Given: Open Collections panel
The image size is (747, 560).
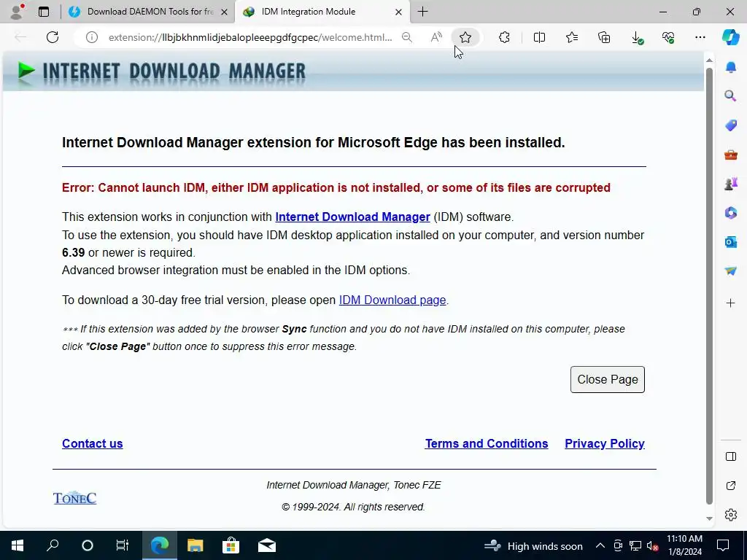Looking at the screenshot, I should [x=604, y=37].
